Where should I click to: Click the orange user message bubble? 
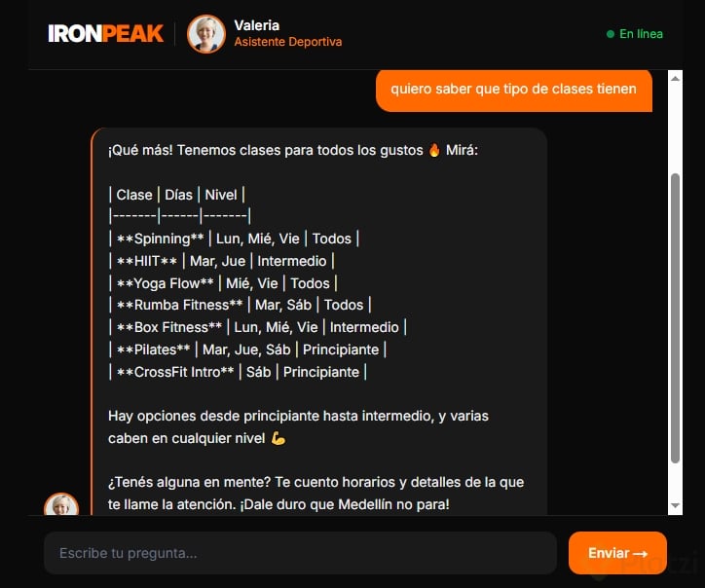coord(514,90)
